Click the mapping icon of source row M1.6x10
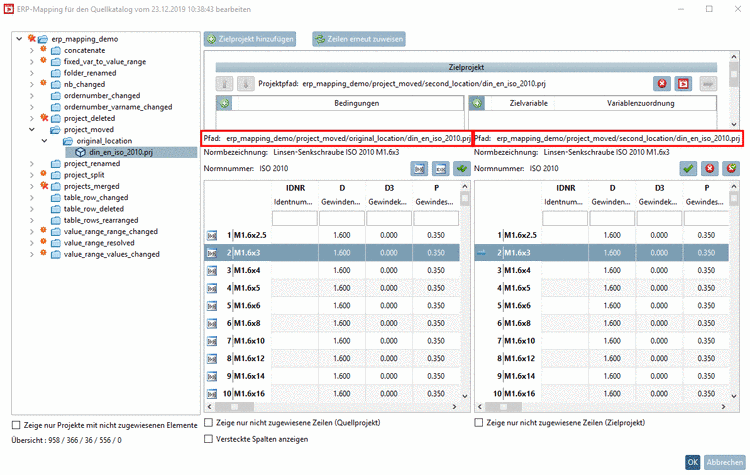 [212, 342]
